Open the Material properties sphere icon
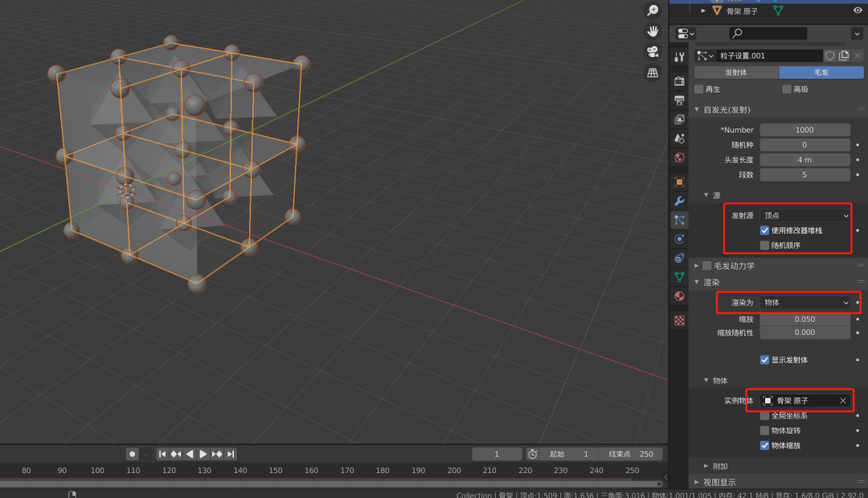Screen dimensions: 868x498 coord(679,296)
